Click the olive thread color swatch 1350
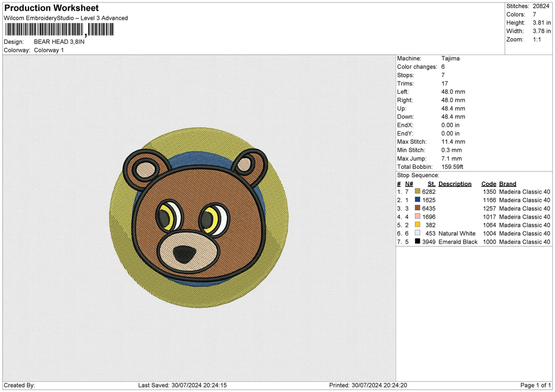Image resolution: width=555 pixels, height=392 pixels. tap(418, 192)
